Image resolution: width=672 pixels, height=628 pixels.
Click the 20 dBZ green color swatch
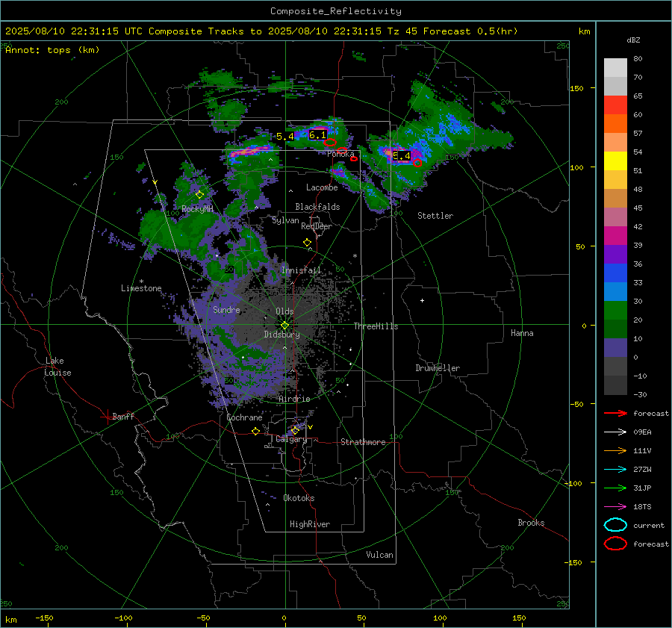(x=615, y=310)
